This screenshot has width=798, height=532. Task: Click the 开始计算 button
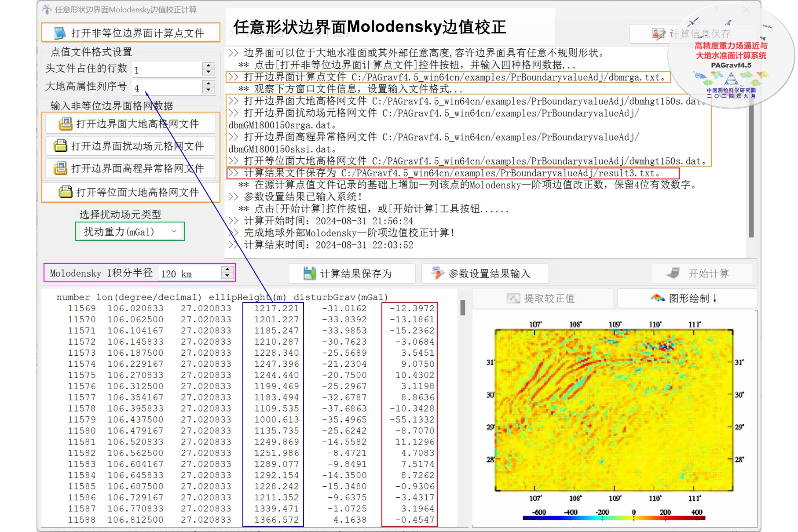[x=702, y=273]
